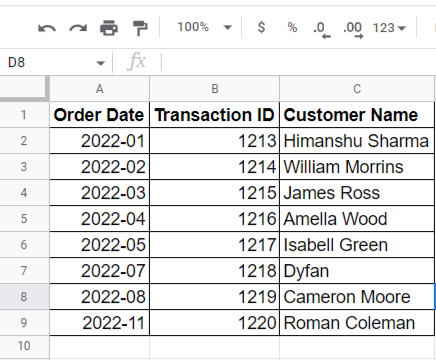Select column A header
Image resolution: width=436 pixels, height=360 pixels.
click(99, 89)
